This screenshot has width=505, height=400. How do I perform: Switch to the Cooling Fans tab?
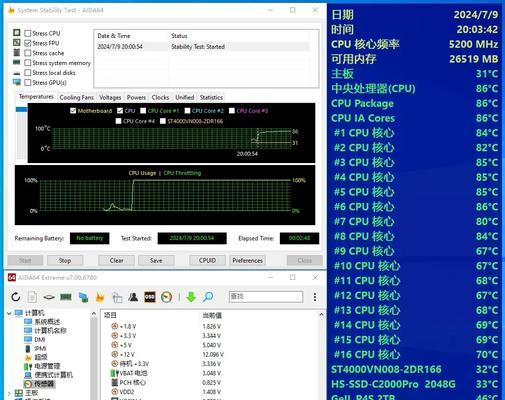[76, 97]
